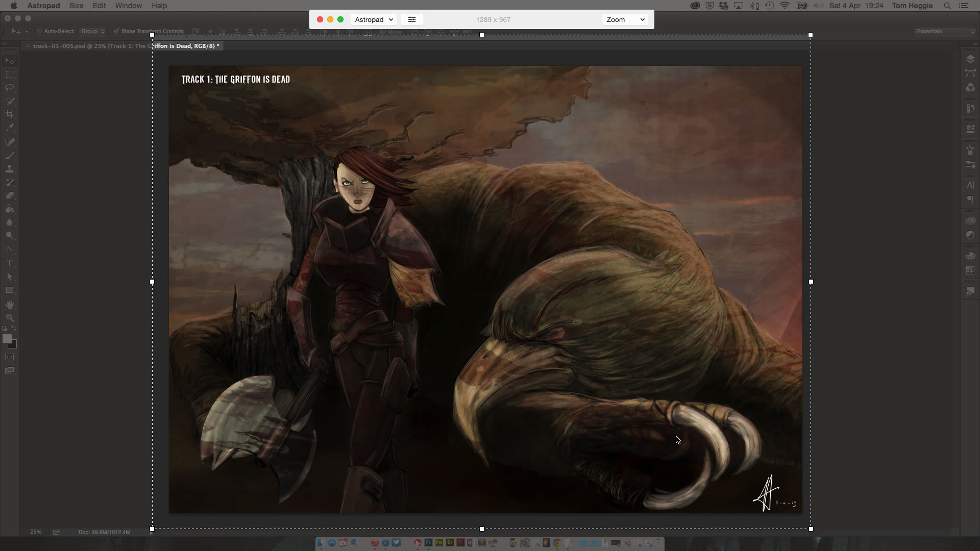
Task: Open the Astropad dropdown in floating window
Action: [x=374, y=19]
